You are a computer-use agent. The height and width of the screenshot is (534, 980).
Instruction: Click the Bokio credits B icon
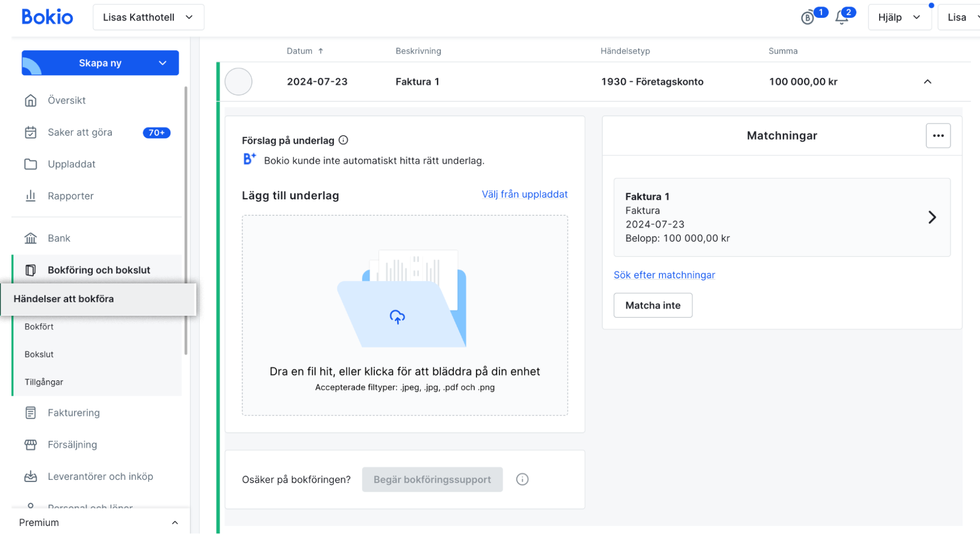pyautogui.click(x=808, y=18)
